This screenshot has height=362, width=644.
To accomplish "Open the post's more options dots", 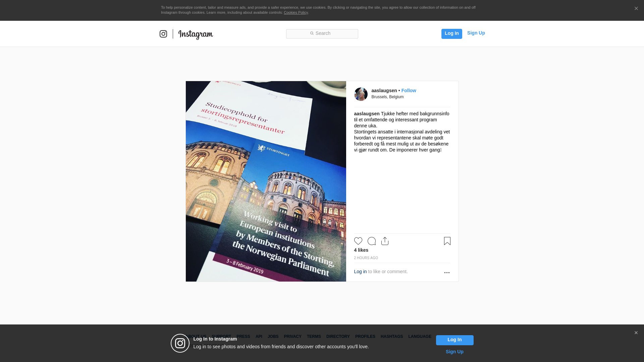I will tap(447, 273).
